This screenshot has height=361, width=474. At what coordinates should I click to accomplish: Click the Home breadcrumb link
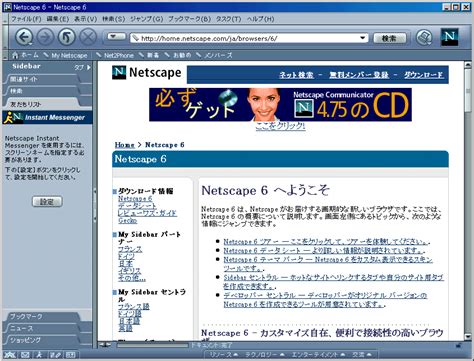[x=124, y=145]
